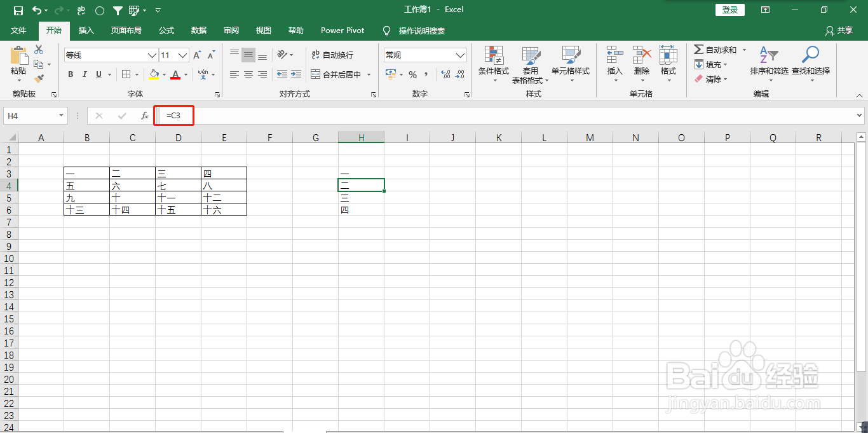Click the Undo arrow icon

click(37, 10)
